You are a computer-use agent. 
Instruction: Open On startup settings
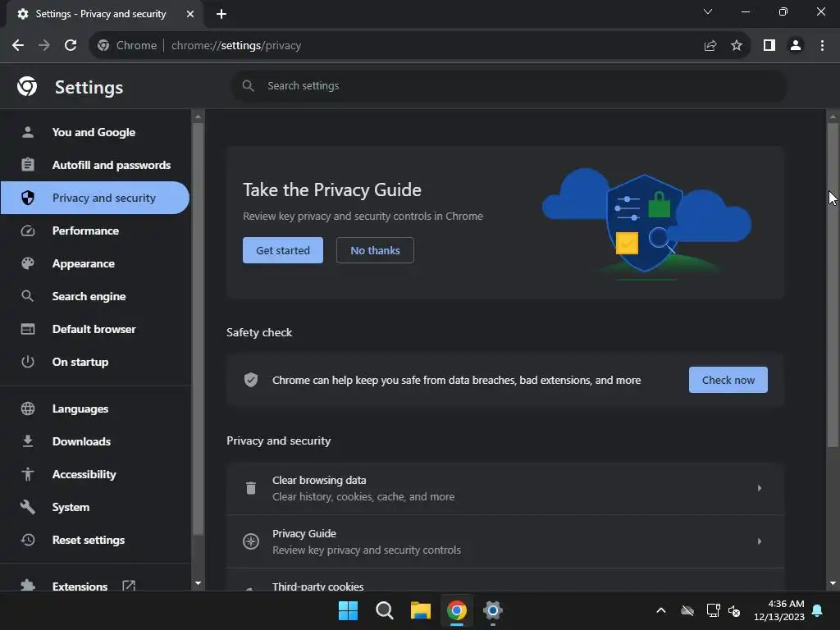[x=95, y=362]
